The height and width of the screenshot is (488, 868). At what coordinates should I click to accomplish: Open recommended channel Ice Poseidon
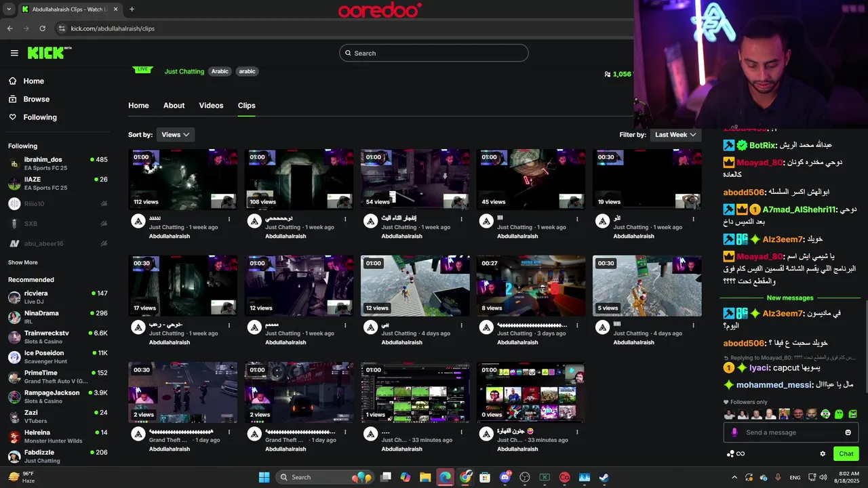(x=58, y=357)
